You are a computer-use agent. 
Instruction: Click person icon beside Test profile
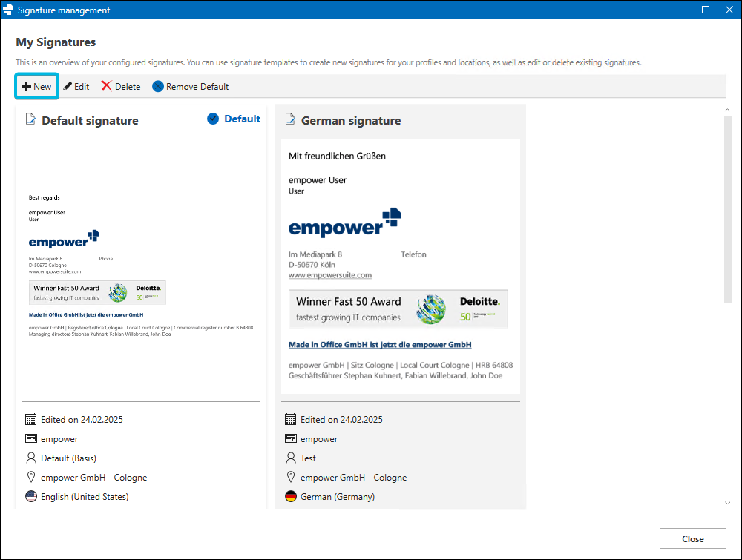pyautogui.click(x=291, y=458)
